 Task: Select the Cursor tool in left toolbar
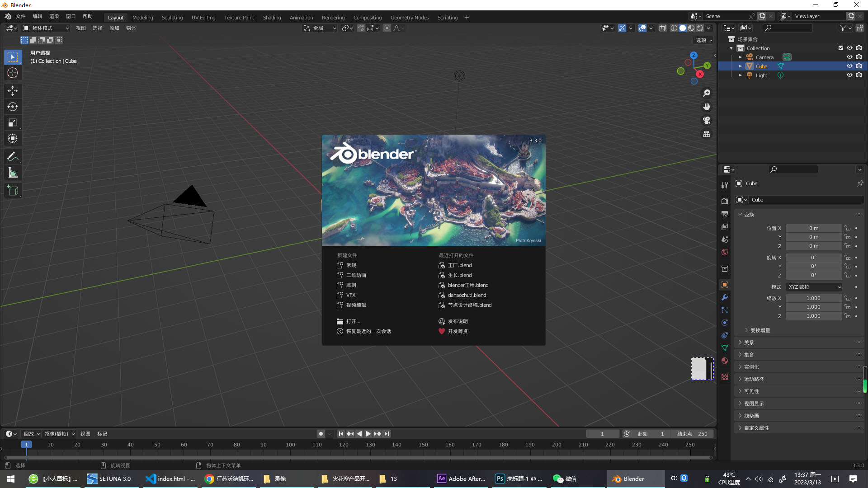[x=13, y=73]
